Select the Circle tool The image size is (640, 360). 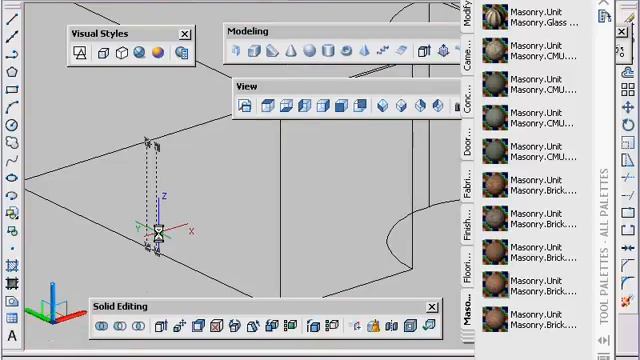pos(12,125)
